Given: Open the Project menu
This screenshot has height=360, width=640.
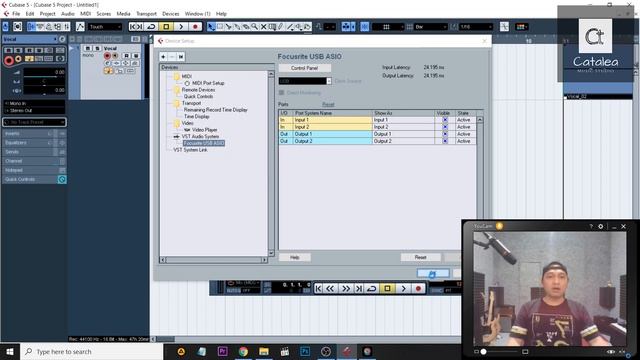Looking at the screenshot, I should click(x=47, y=14).
